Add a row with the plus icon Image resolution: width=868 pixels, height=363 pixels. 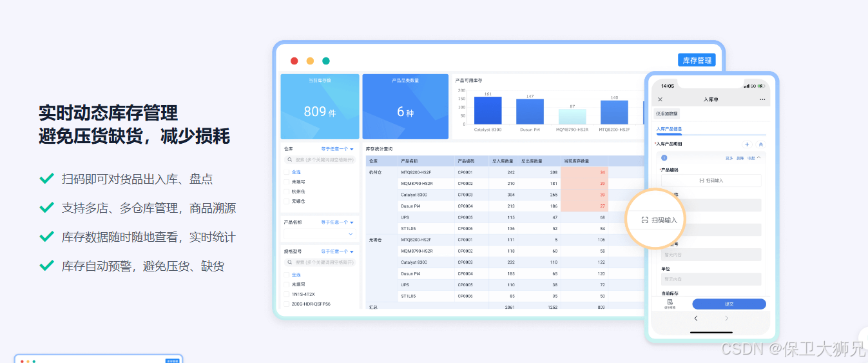click(747, 144)
